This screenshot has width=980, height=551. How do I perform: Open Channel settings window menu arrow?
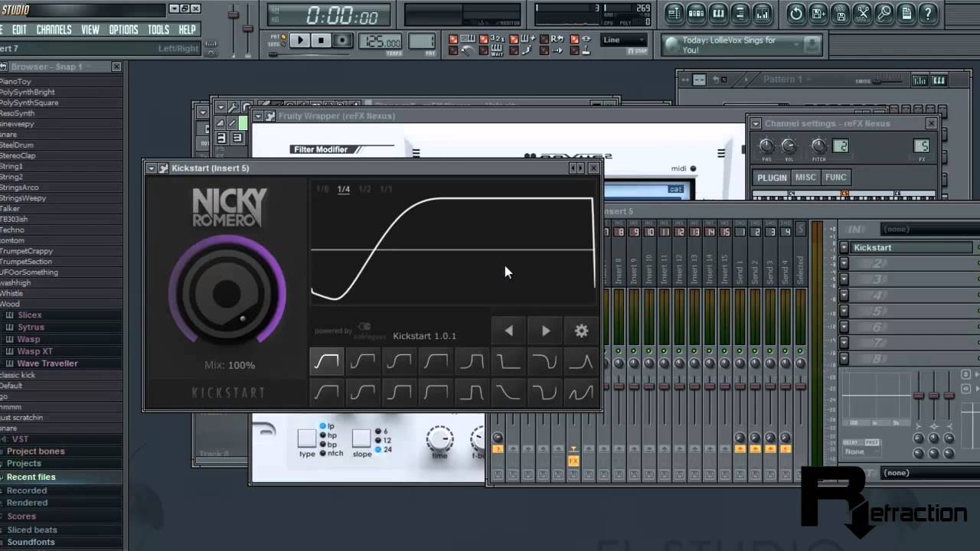[x=756, y=124]
